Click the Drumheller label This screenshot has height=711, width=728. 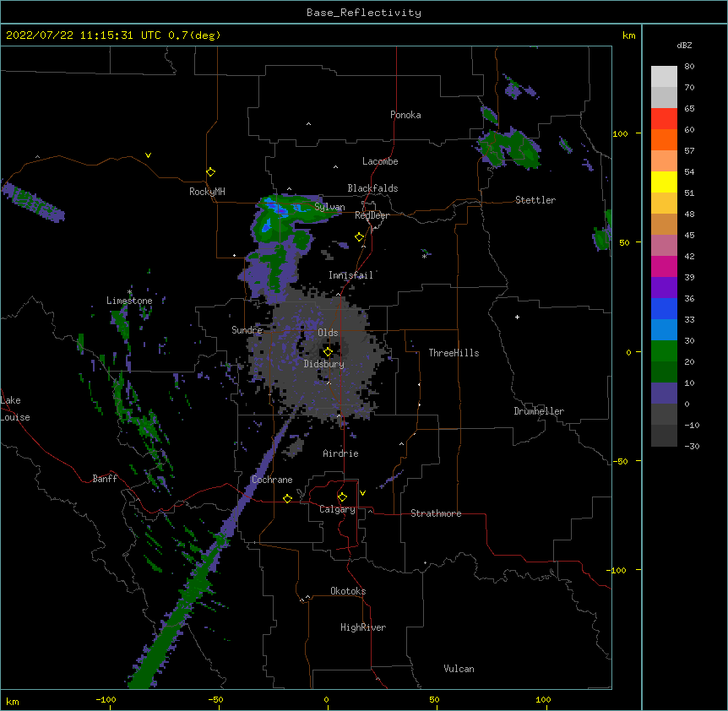click(539, 411)
